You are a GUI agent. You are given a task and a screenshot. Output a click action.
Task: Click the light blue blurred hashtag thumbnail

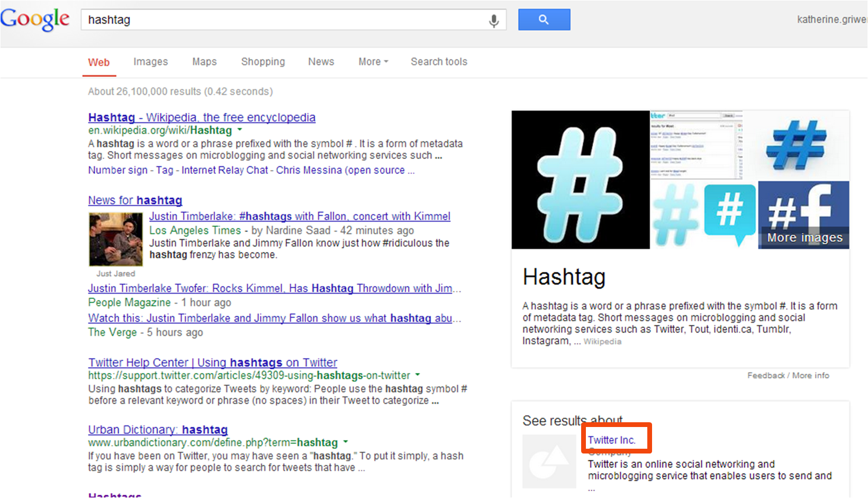pyautogui.click(x=677, y=215)
